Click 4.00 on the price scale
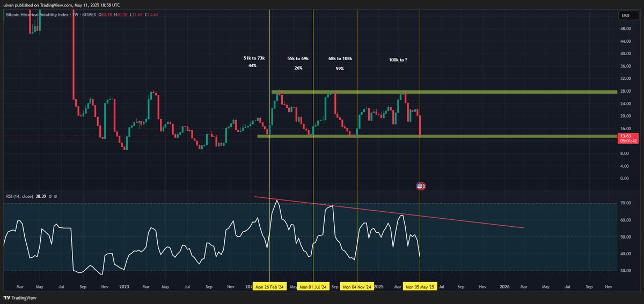The height and width of the screenshot is (304, 644). pos(625,166)
